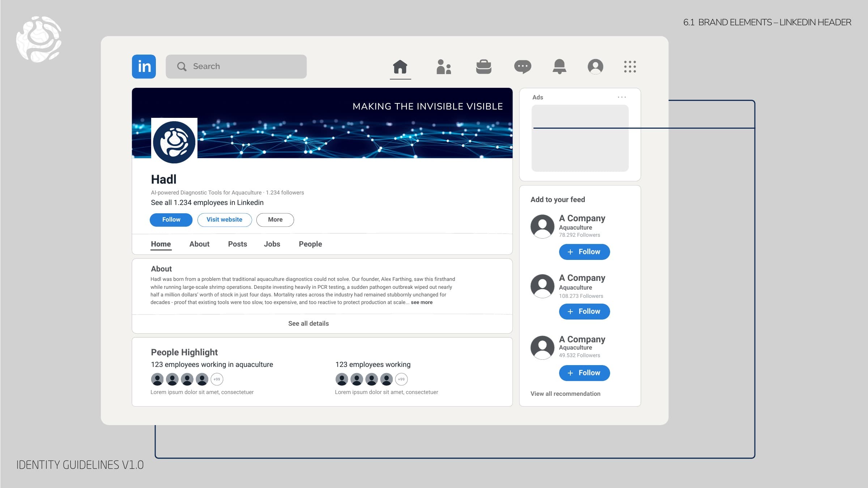Switch to the Jobs tab

272,244
